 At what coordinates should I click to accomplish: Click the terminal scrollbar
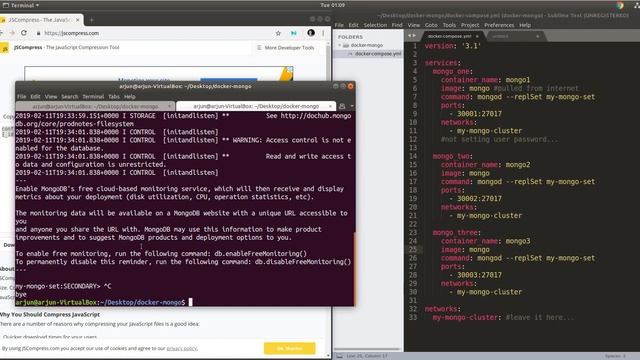[x=354, y=269]
